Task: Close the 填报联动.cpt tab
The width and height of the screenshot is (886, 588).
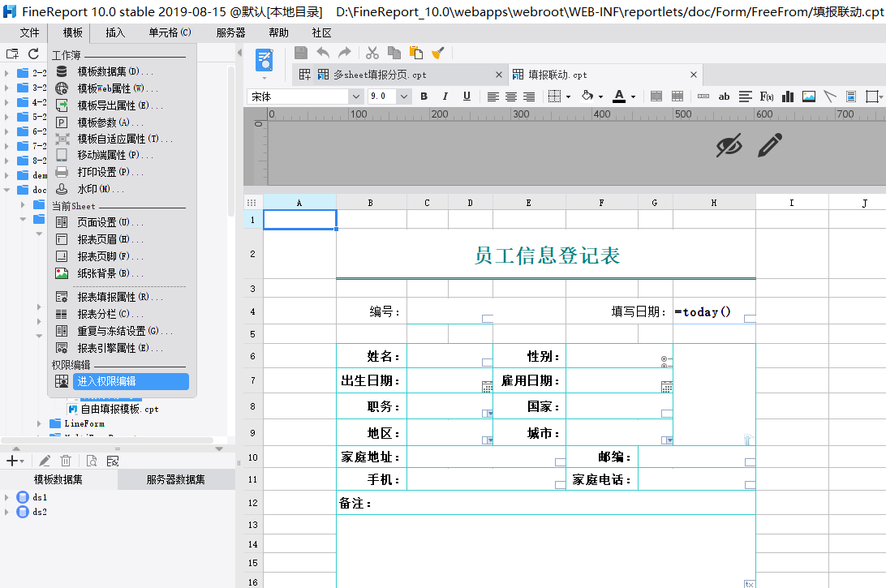Action: pyautogui.click(x=694, y=75)
